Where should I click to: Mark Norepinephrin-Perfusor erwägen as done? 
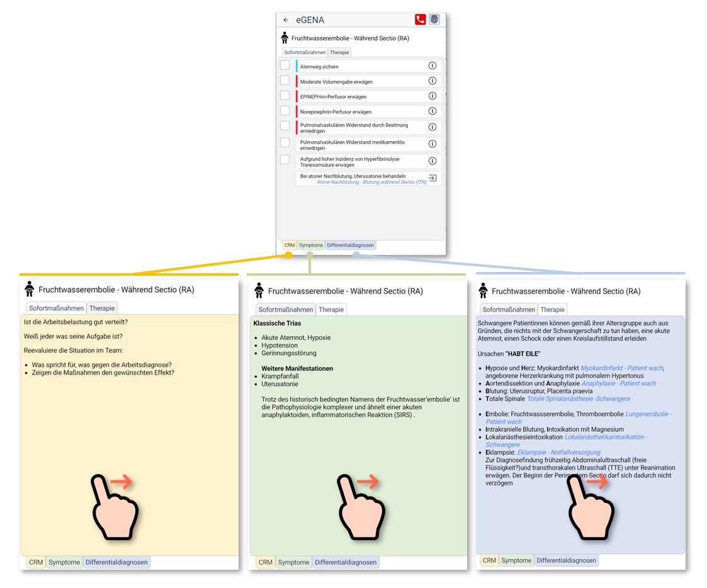pyautogui.click(x=285, y=111)
